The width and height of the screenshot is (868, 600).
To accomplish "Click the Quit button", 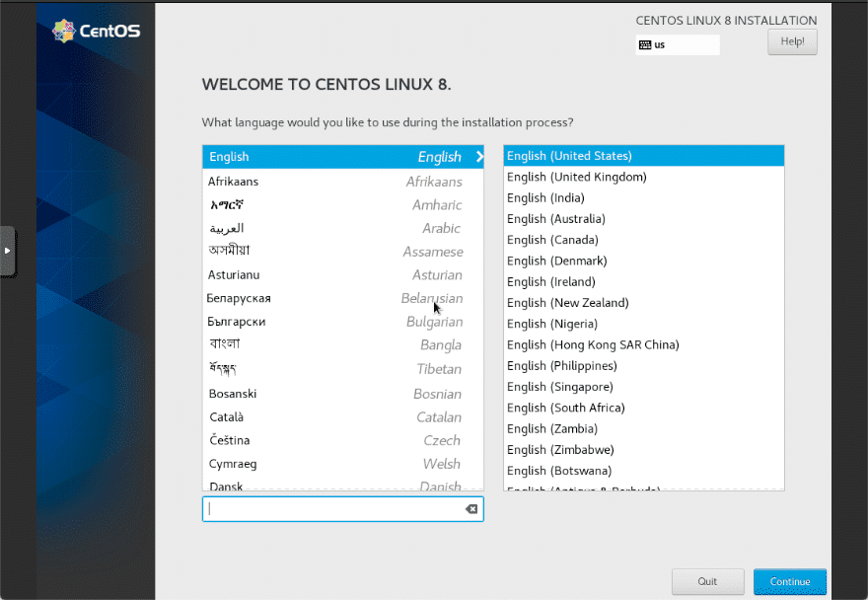I will click(x=707, y=581).
